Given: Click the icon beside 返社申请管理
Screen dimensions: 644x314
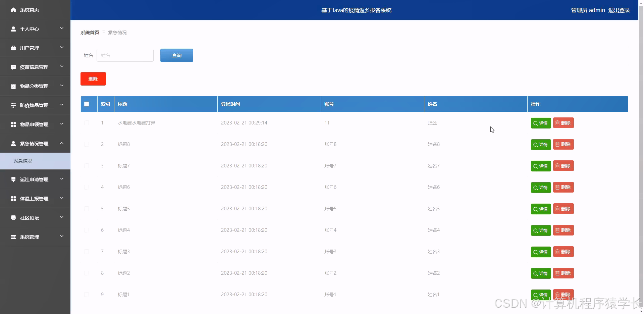Looking at the screenshot, I should [x=13, y=179].
